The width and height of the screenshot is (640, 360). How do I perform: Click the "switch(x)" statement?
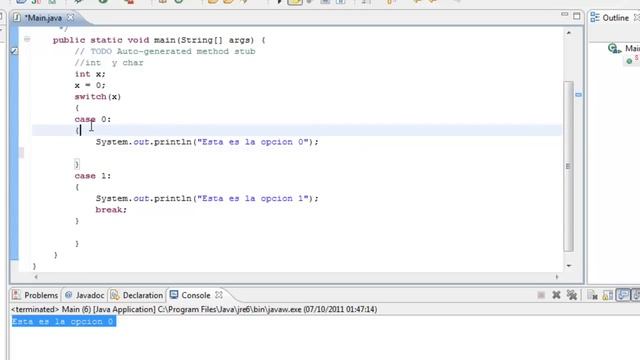[x=98, y=97]
